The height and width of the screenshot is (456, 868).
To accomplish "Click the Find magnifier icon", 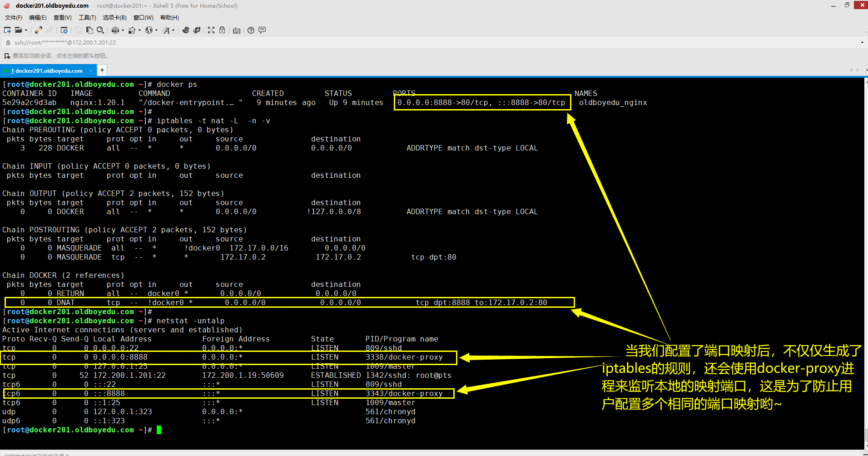I will tap(100, 30).
